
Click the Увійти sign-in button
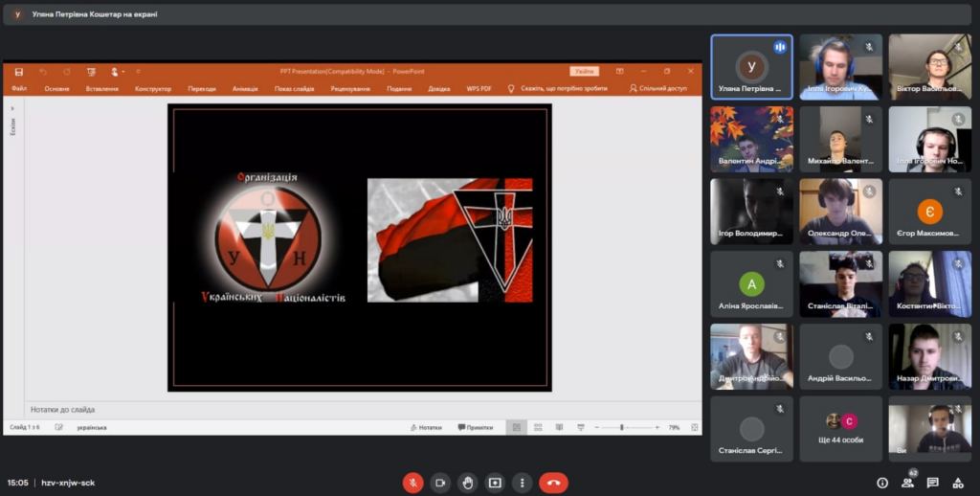pos(584,72)
